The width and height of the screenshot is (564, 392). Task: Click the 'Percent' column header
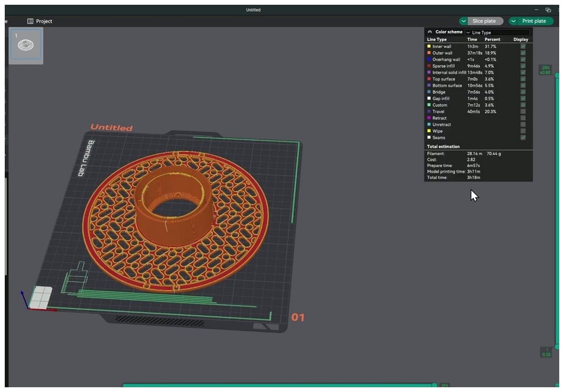492,39
